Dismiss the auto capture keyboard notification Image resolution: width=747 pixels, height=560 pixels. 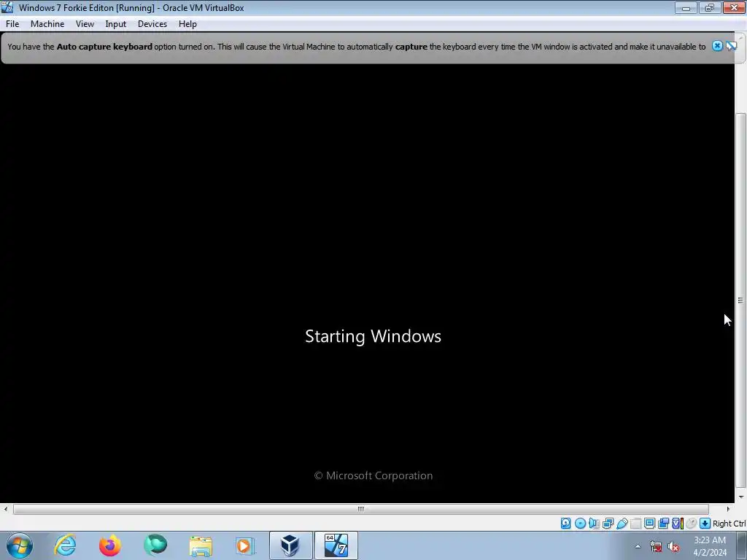717,46
